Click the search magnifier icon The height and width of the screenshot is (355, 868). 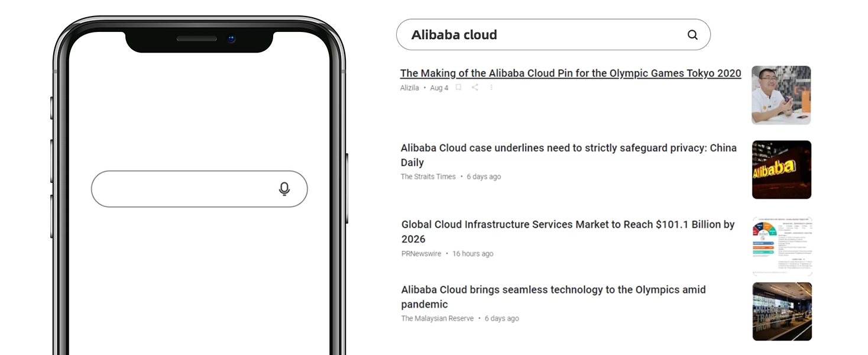(x=692, y=35)
